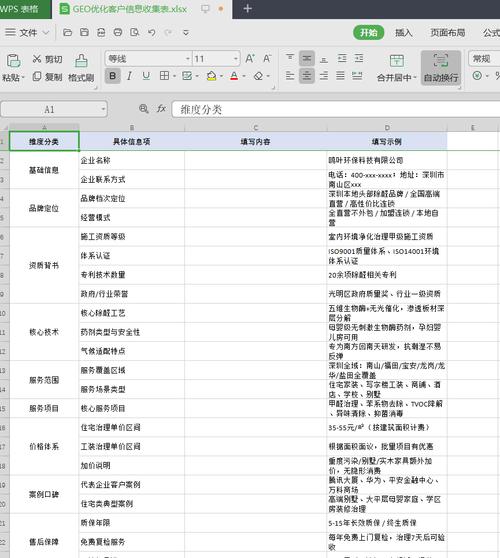Click the column C header

(256, 127)
